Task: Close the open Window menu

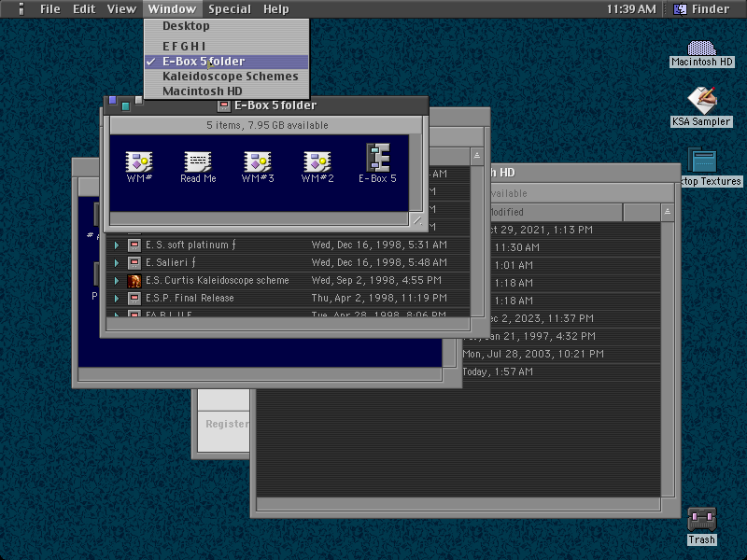Action: [172, 8]
